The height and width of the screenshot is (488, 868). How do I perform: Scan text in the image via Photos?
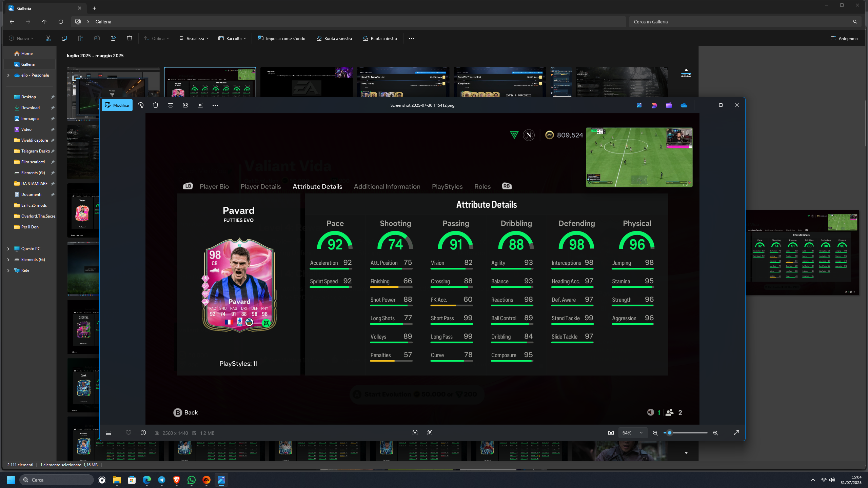coord(430,433)
